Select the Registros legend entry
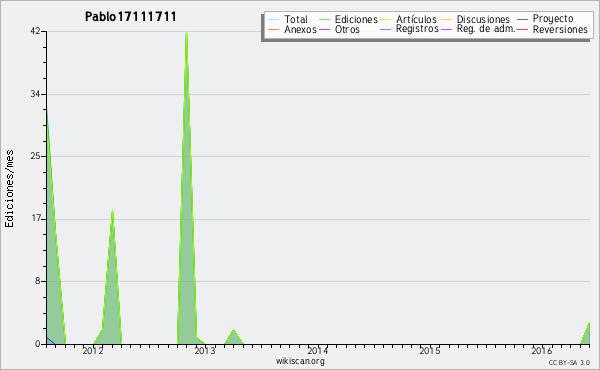 coord(417,29)
